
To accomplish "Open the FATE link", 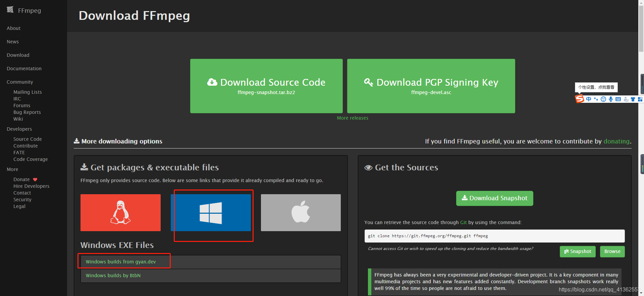I will pyautogui.click(x=19, y=153).
